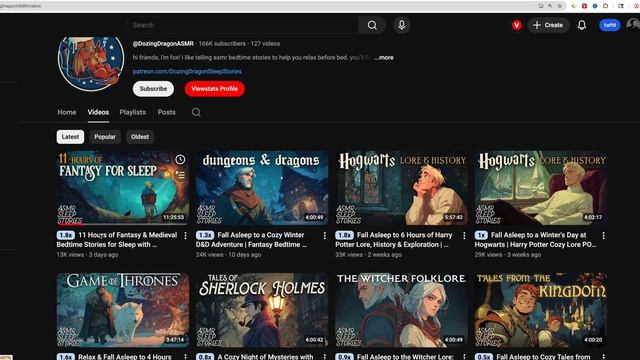Open the Posts tab
640x360 pixels.
point(167,112)
